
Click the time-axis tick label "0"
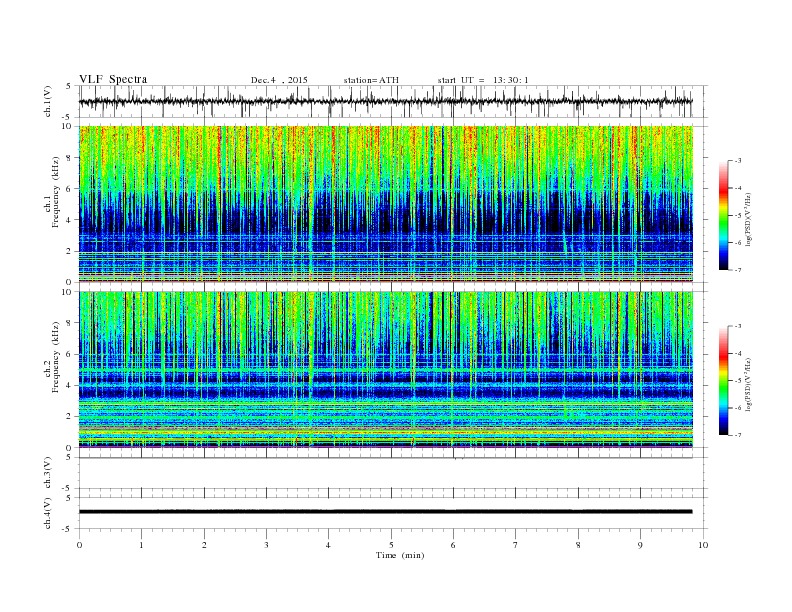(79, 545)
